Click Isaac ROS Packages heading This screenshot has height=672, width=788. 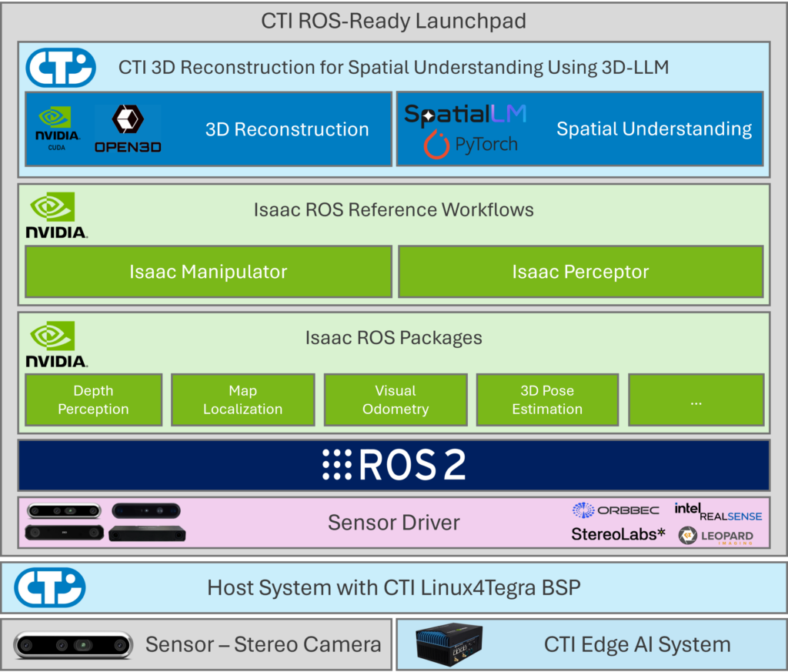(x=393, y=338)
